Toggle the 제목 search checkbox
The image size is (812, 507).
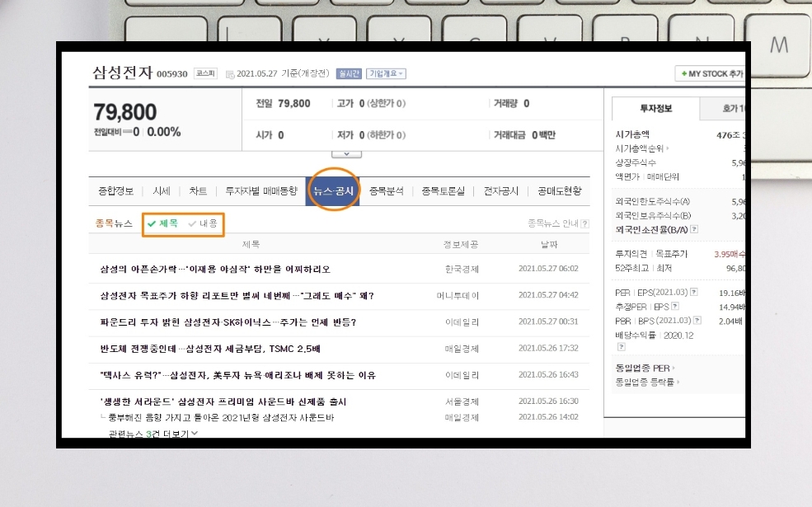[x=162, y=223]
